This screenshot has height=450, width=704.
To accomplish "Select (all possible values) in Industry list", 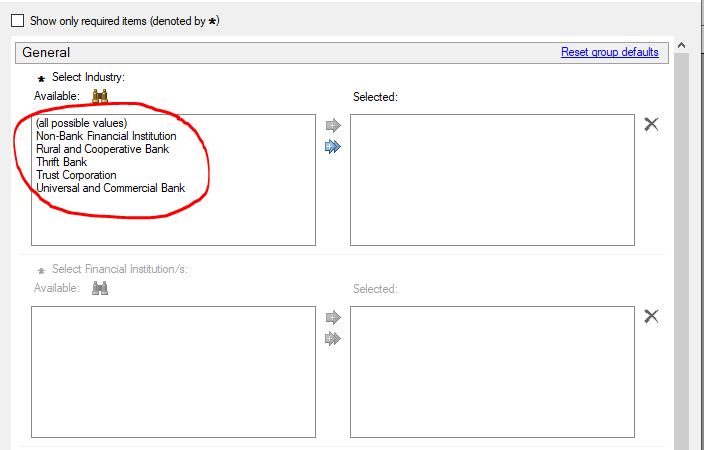I will click(x=81, y=123).
